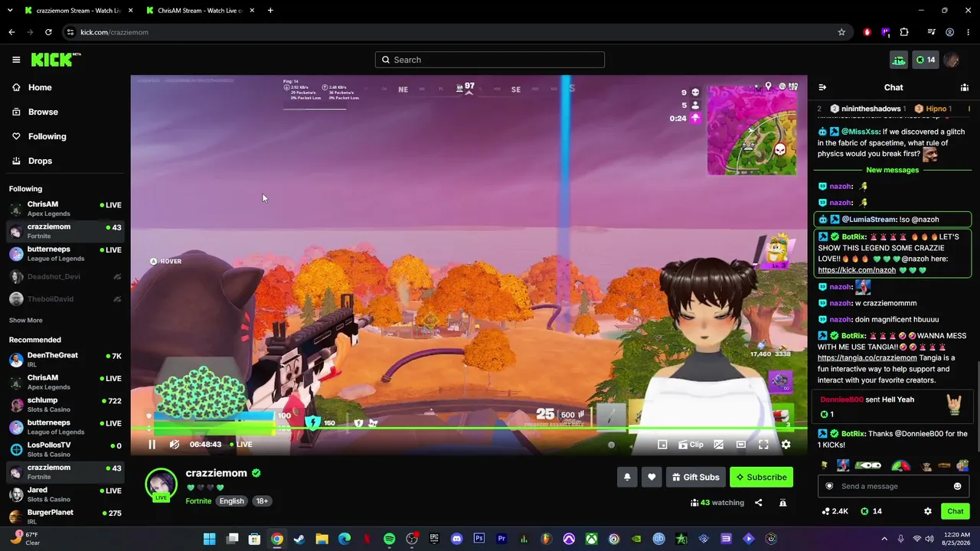This screenshot has height=551, width=980.
Task: Open Spotify from the taskbar
Action: (389, 539)
